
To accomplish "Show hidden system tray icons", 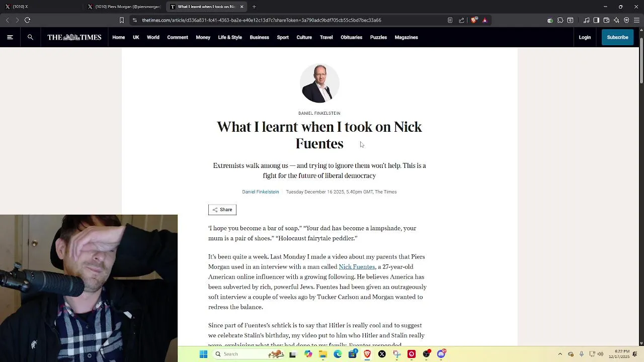I will tap(560, 354).
